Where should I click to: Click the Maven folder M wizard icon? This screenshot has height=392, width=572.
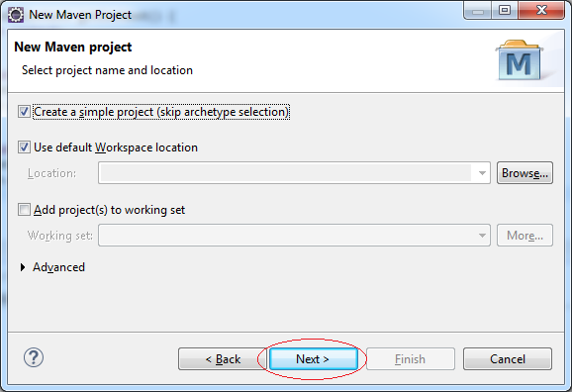[520, 60]
